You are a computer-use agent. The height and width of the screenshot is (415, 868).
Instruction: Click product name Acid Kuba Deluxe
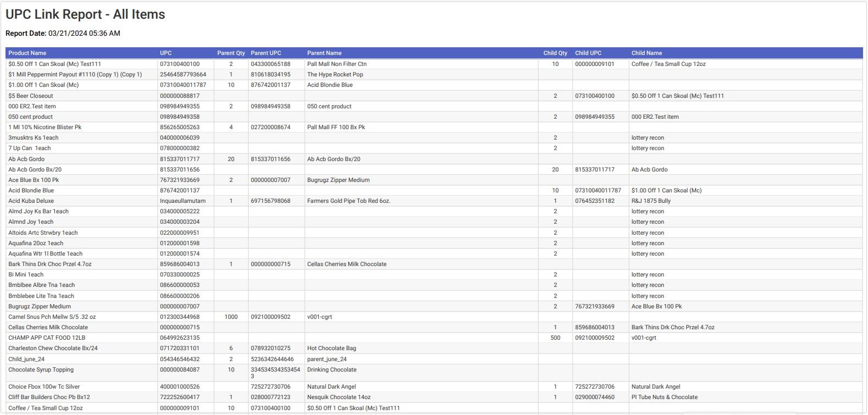click(x=31, y=201)
